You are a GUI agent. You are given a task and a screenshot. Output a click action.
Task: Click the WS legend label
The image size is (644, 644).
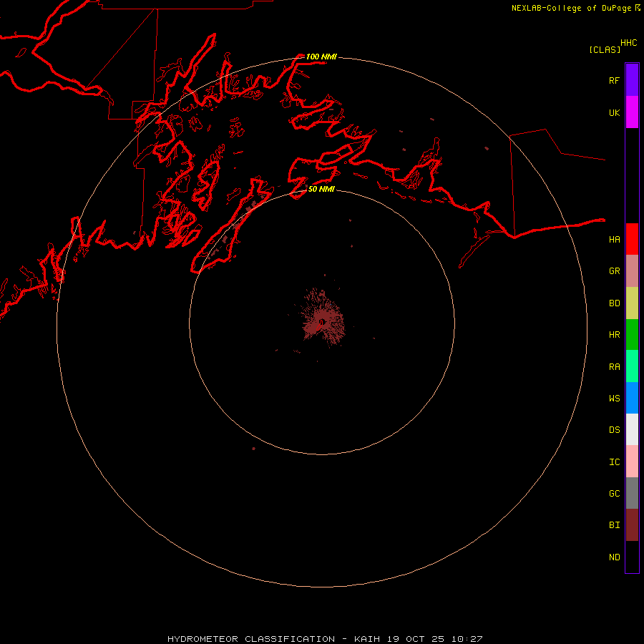click(x=614, y=399)
